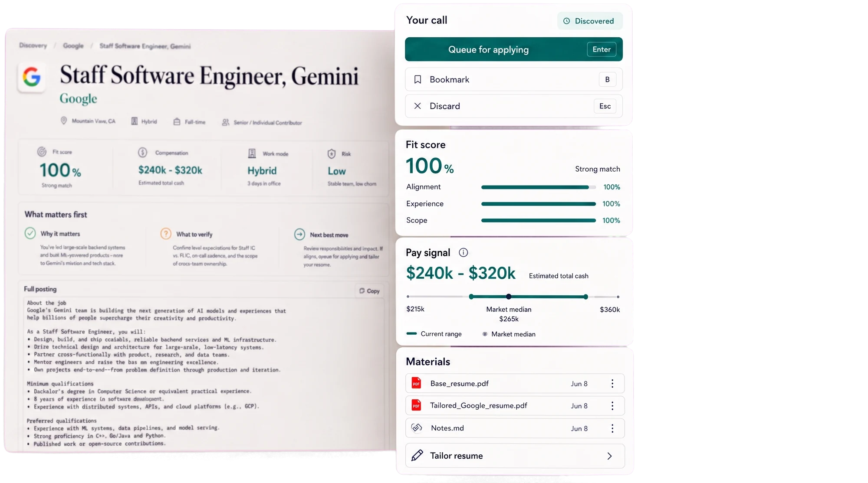Screen dimensions: 868x483
Task: Go to Discovery breadcrumb
Action: (x=33, y=45)
